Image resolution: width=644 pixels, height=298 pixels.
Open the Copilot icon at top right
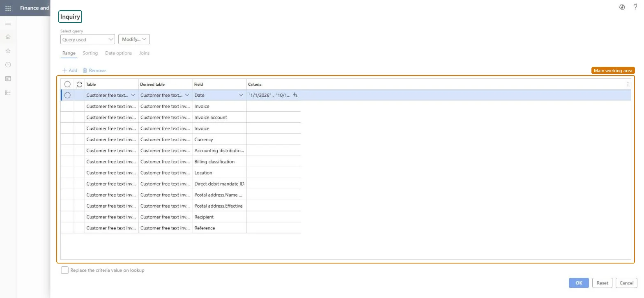click(622, 7)
